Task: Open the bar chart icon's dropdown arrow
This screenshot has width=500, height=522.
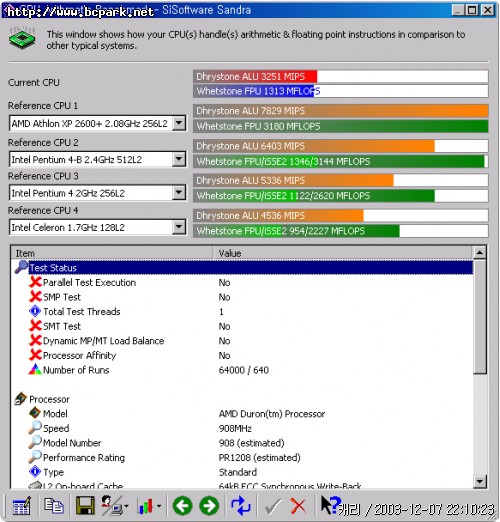Action: 159,506
